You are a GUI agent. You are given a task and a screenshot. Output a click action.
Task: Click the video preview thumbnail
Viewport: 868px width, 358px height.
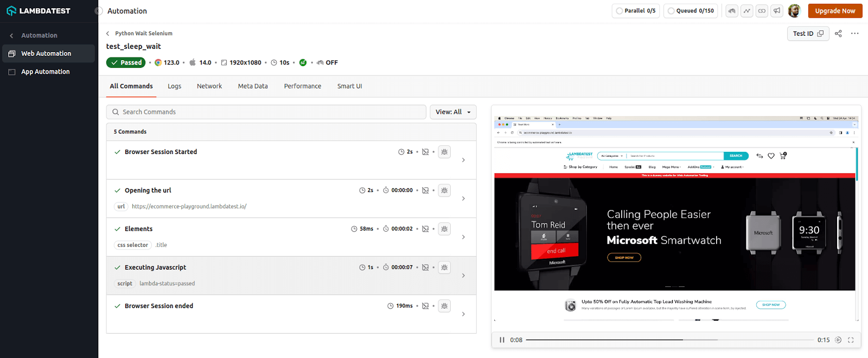tap(675, 219)
